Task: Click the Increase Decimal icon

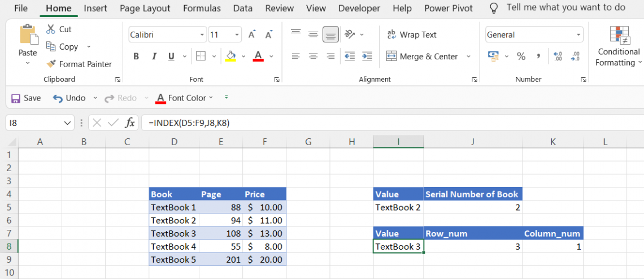Action: [558, 56]
